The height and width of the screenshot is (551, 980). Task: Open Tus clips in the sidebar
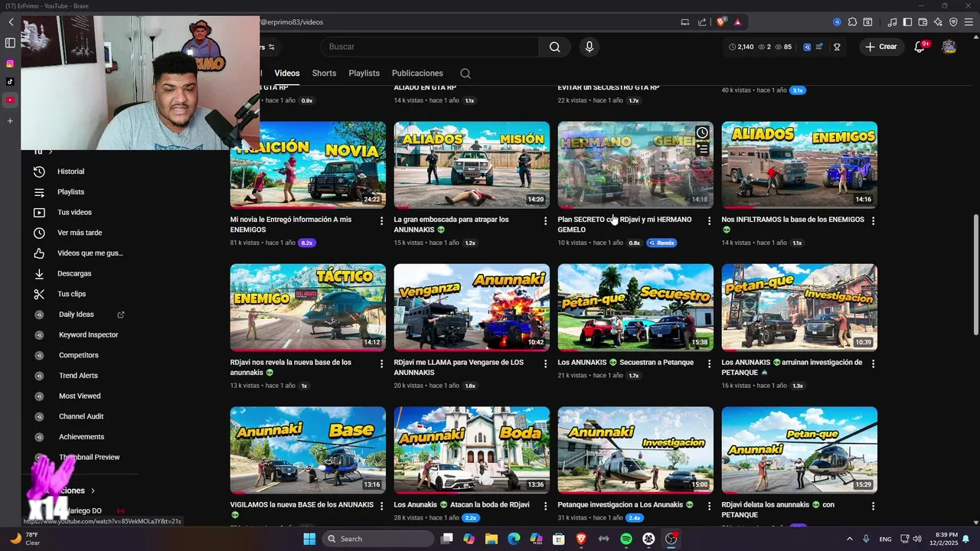click(x=71, y=294)
